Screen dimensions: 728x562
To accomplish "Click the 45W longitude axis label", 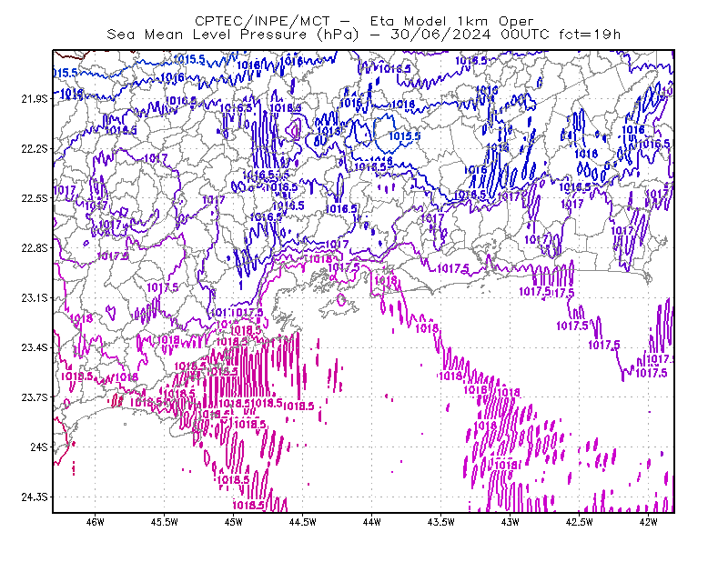I will click(234, 522).
